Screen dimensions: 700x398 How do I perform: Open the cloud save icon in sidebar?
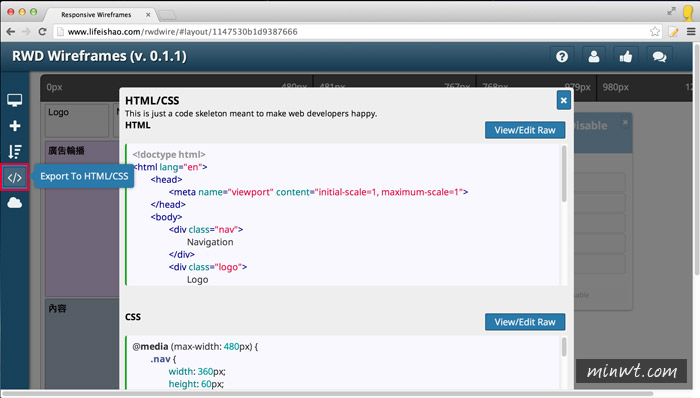[x=15, y=203]
